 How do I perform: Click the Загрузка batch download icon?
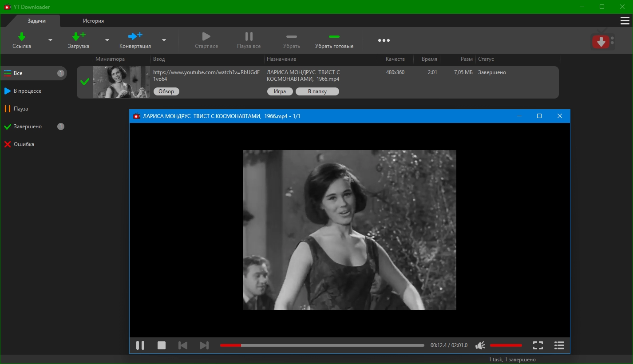click(x=79, y=36)
